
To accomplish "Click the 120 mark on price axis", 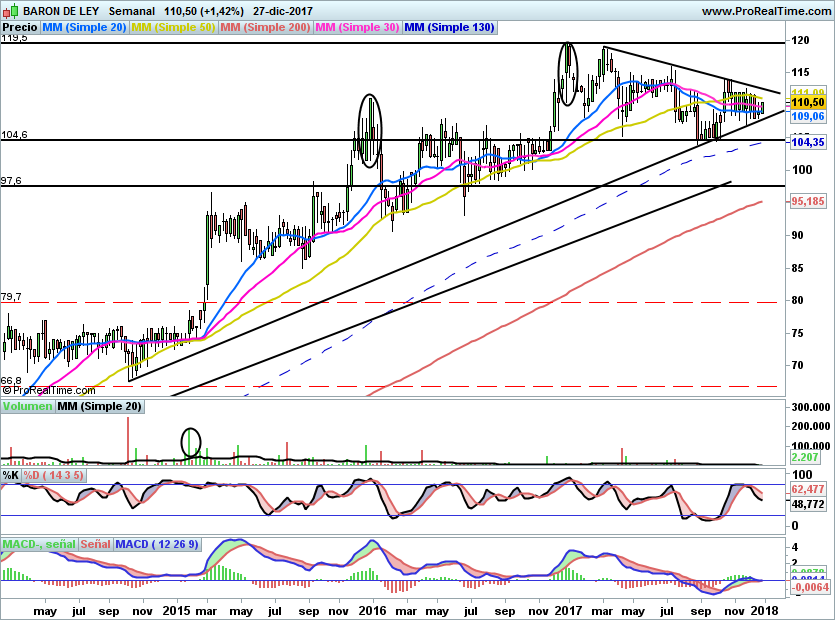I will (801, 40).
